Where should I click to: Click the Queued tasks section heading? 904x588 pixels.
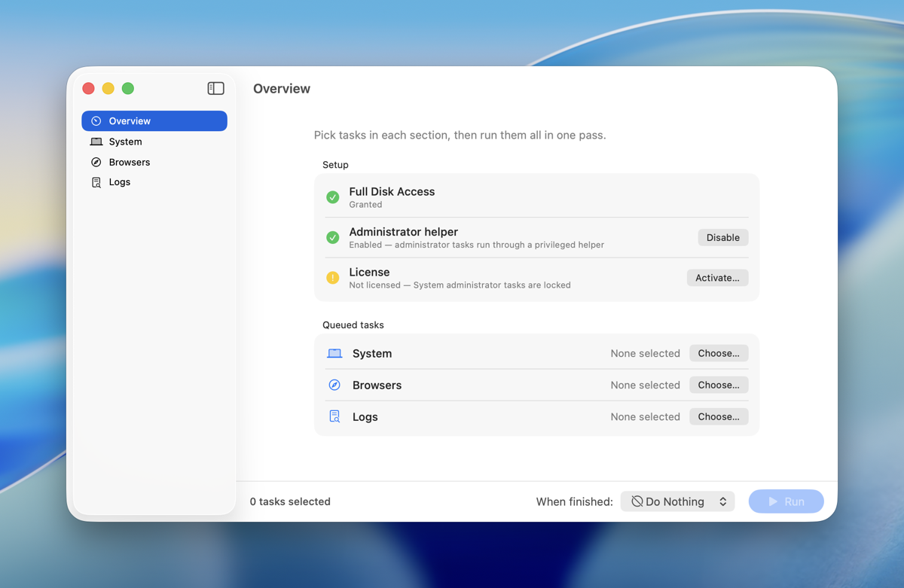pyautogui.click(x=353, y=325)
